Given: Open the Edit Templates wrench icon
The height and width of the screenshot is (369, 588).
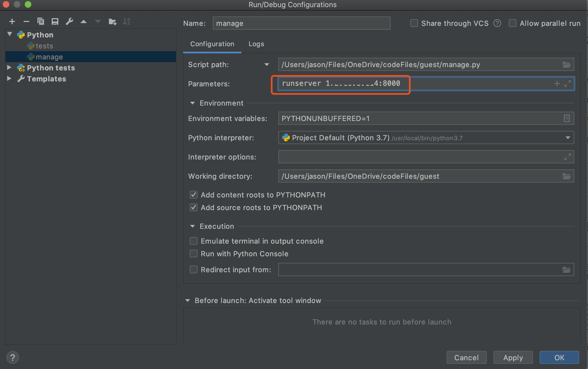Looking at the screenshot, I should [69, 21].
